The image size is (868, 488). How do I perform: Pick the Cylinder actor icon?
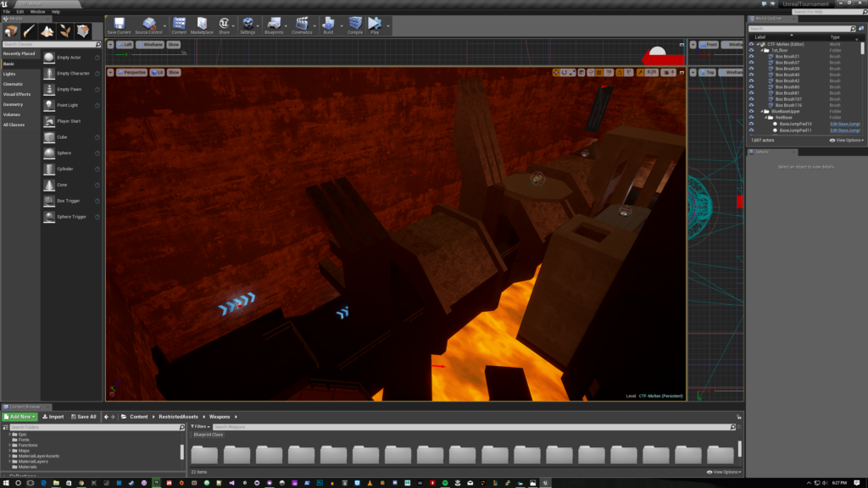pos(49,169)
